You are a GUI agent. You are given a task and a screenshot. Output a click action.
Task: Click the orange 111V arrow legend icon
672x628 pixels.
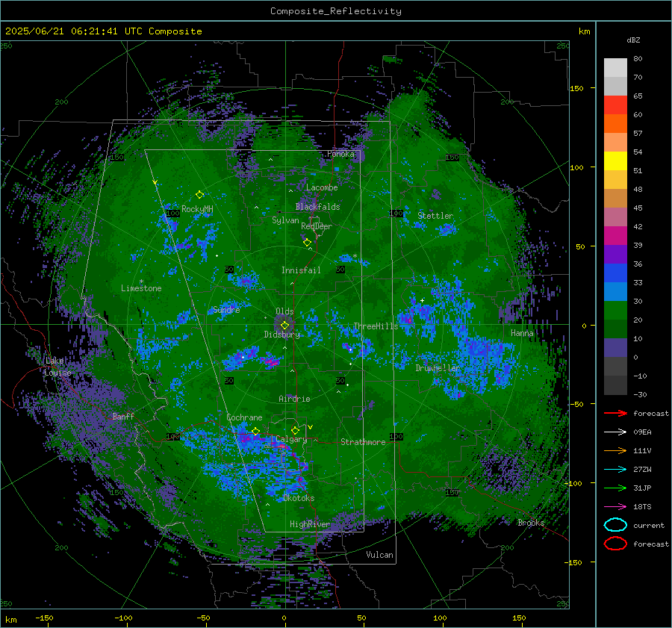[615, 450]
